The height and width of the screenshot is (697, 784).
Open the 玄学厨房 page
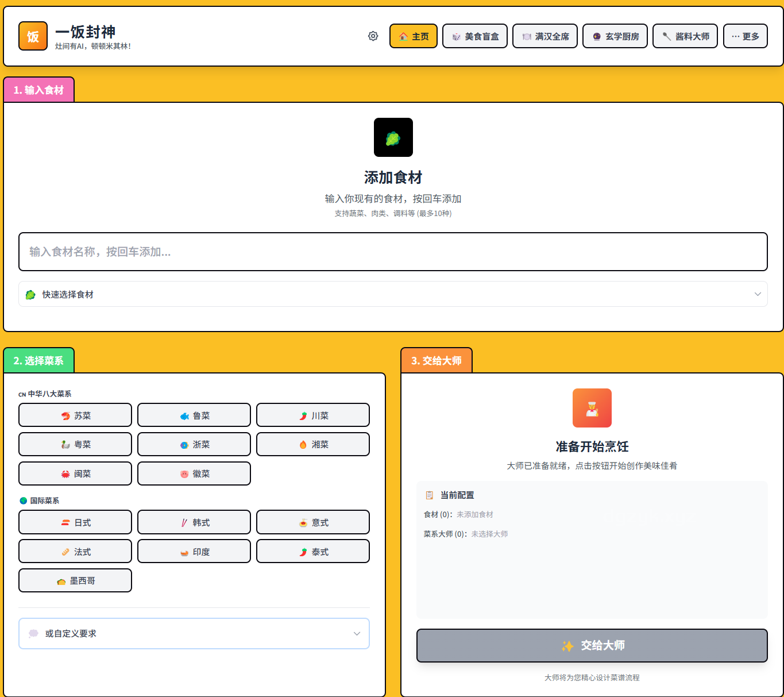[615, 36]
